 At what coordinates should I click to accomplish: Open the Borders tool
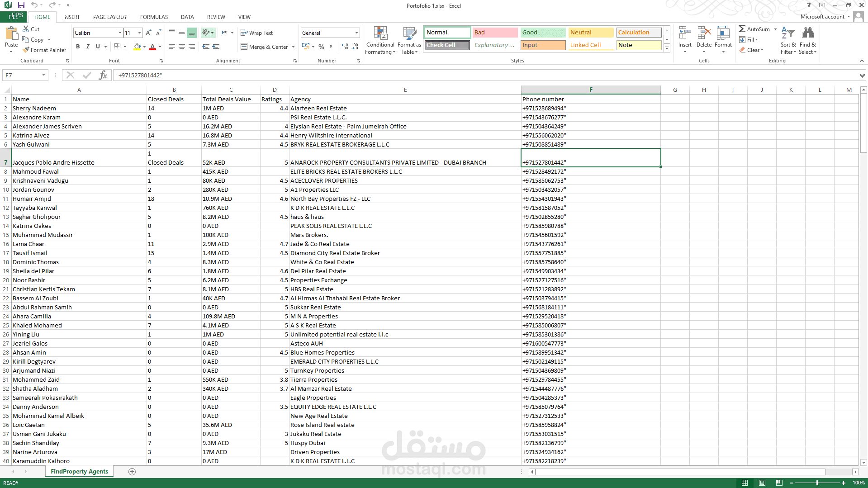tap(118, 47)
